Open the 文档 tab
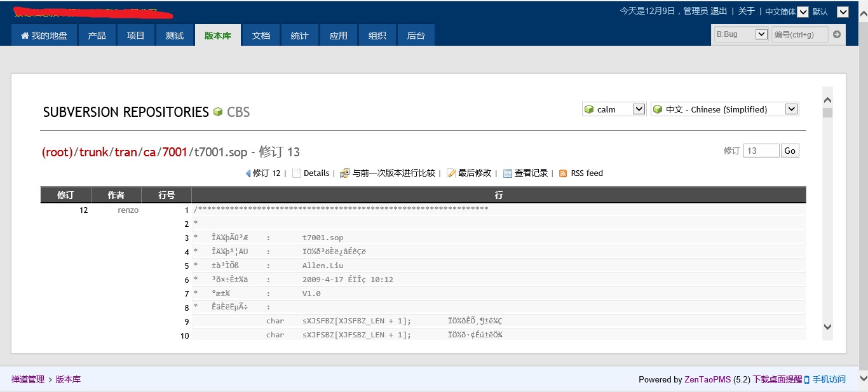This screenshot has height=392, width=868. point(261,36)
